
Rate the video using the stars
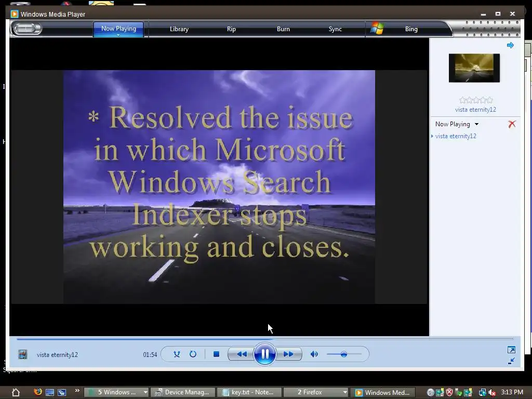pos(476,100)
